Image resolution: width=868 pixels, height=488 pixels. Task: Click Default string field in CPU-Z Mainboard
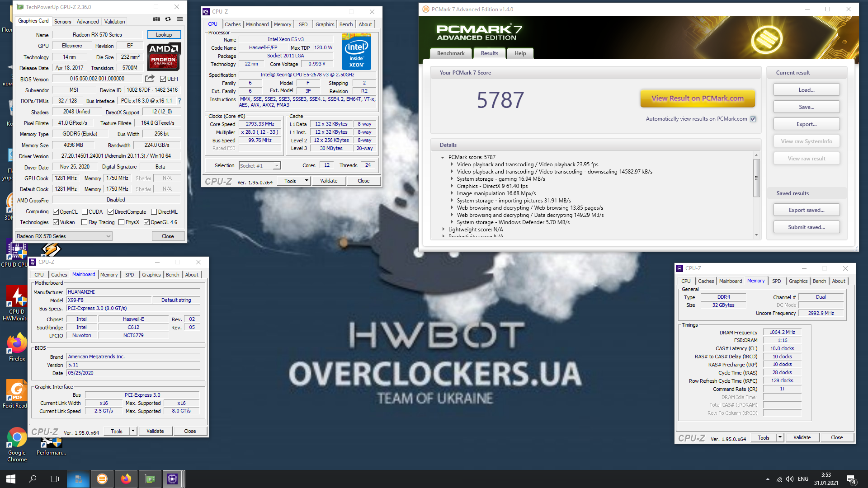tap(176, 300)
